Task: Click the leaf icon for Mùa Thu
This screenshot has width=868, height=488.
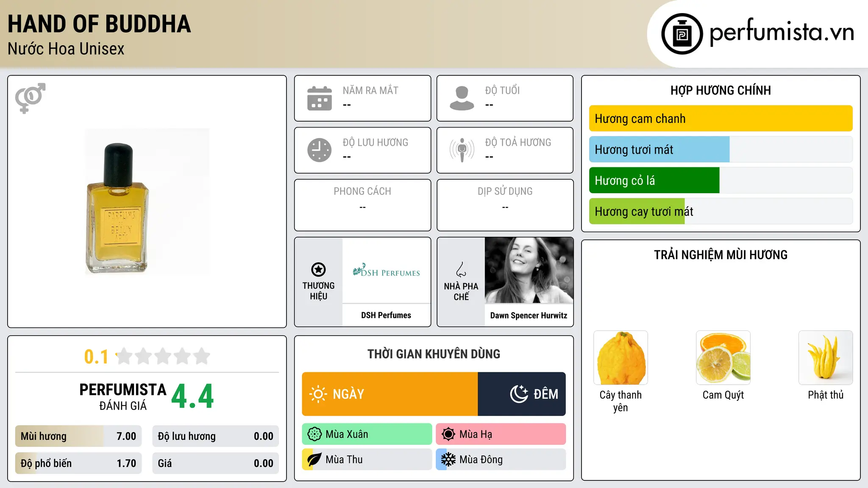Action: [314, 460]
